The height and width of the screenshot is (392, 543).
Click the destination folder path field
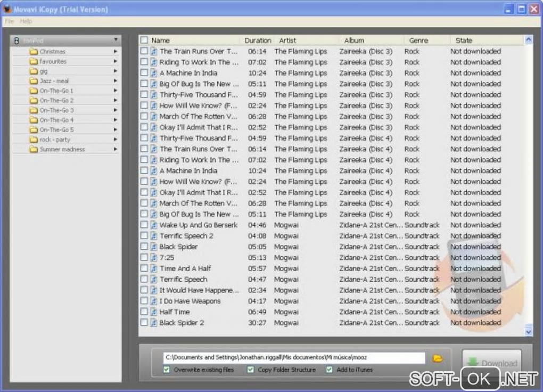(294, 358)
